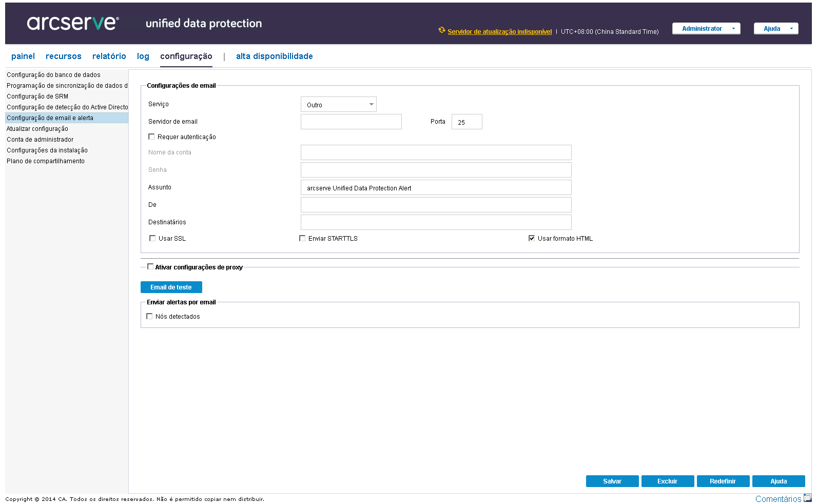817x504 pixels.
Task: Enable Enviar STARTTLS checkbox
Action: tap(302, 238)
